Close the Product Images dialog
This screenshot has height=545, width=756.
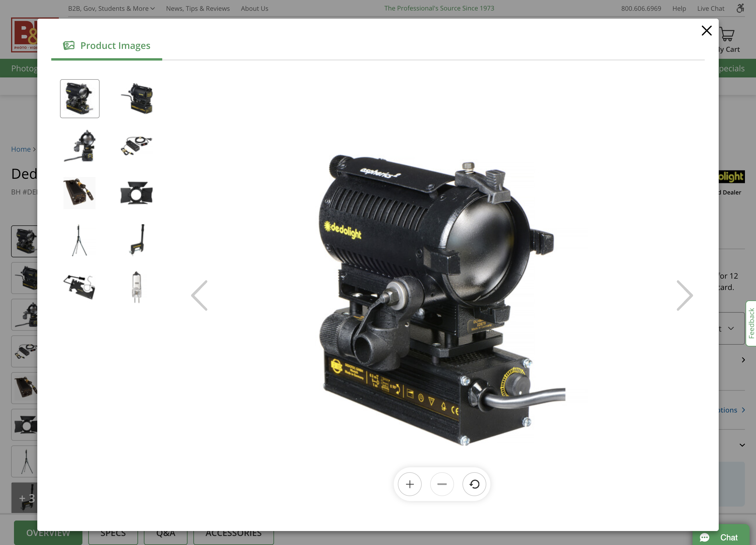click(706, 31)
